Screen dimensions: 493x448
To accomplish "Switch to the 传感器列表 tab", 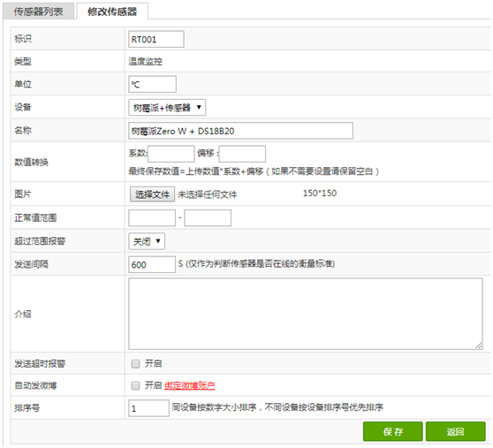I will point(38,11).
